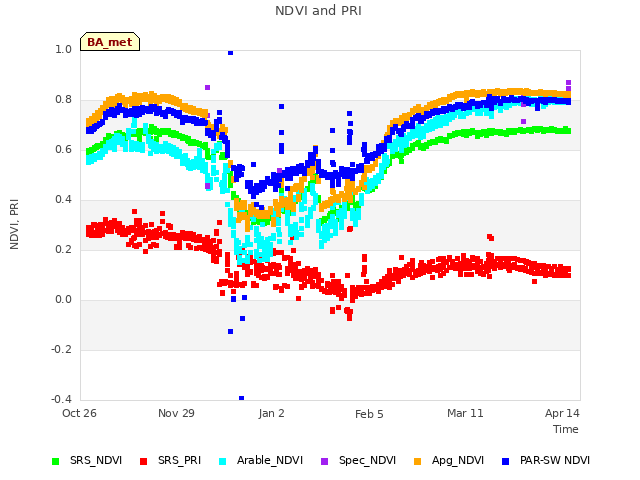Click the -0.2 y-axis tick label
The image size is (640, 480).
pos(61,349)
